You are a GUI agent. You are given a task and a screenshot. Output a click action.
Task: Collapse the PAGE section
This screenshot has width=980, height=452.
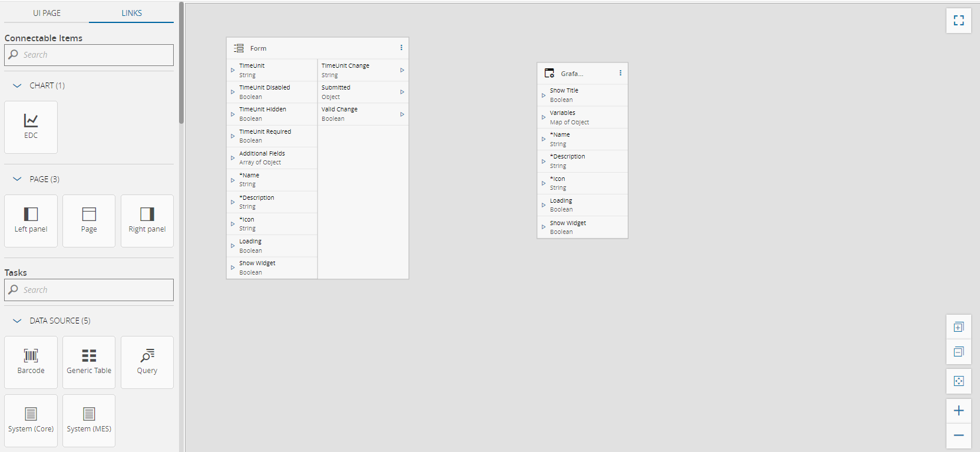tap(17, 179)
